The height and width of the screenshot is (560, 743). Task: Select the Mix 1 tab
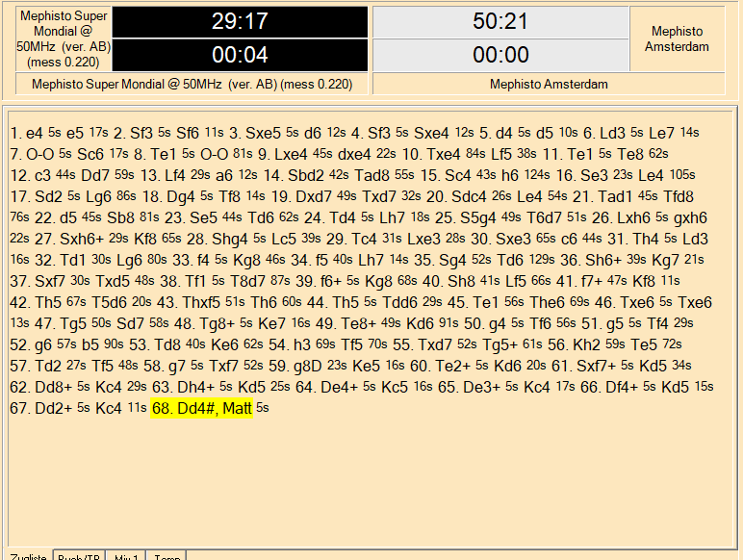(126, 555)
